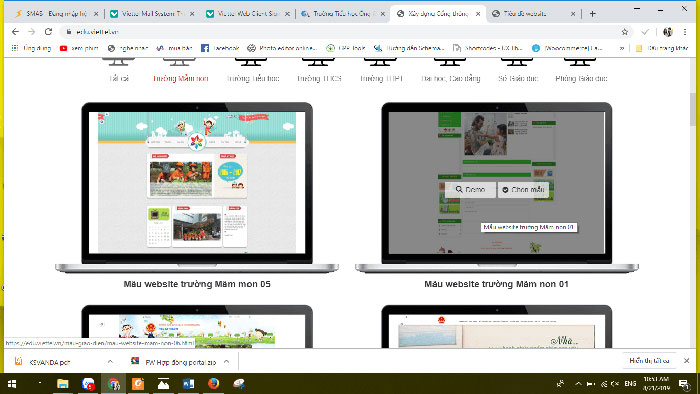Open Microsoft Word from the taskbar
Viewport: 700px width, 394px height.
tap(188, 384)
